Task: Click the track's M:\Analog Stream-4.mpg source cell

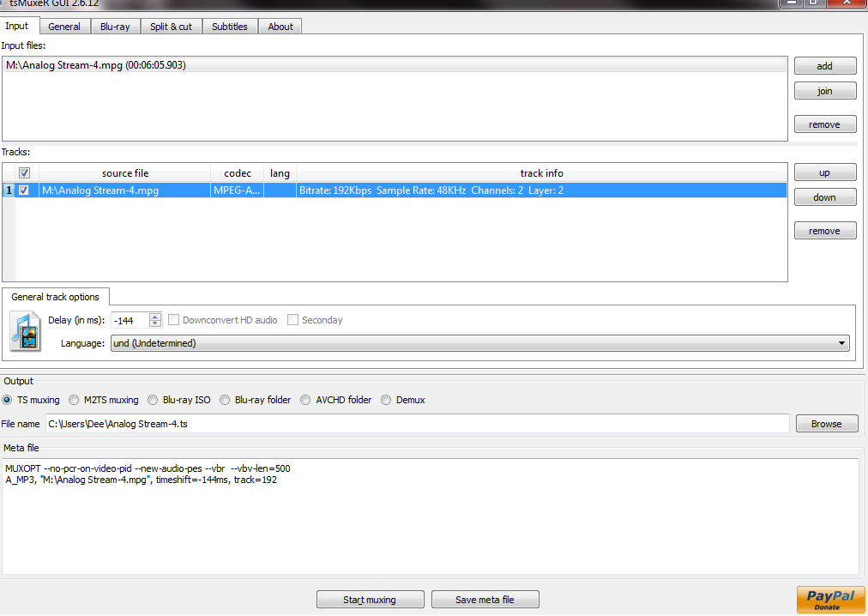Action: coord(124,190)
